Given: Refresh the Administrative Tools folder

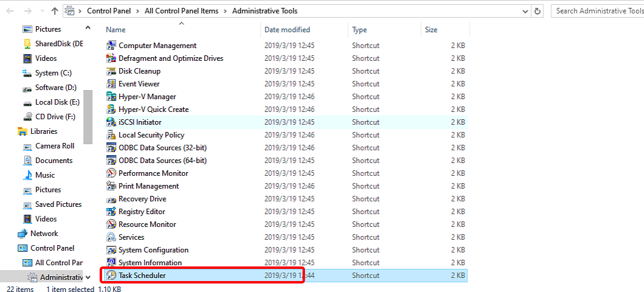Looking at the screenshot, I should 538,11.
